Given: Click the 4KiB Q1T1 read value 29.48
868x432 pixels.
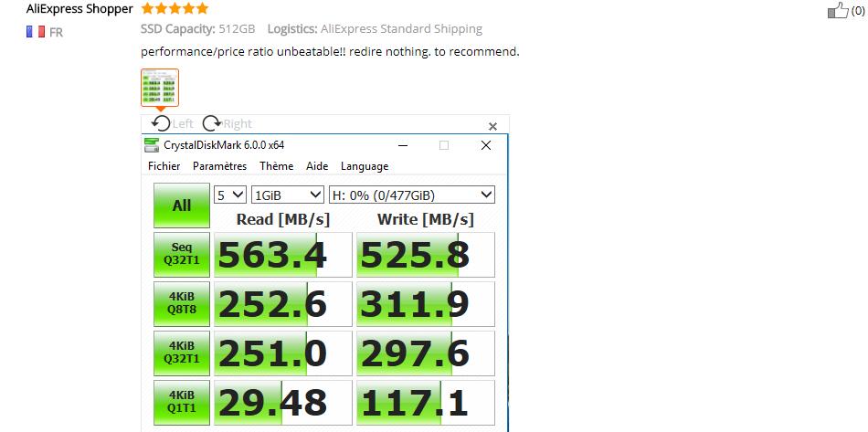Looking at the screenshot, I should 283,402.
